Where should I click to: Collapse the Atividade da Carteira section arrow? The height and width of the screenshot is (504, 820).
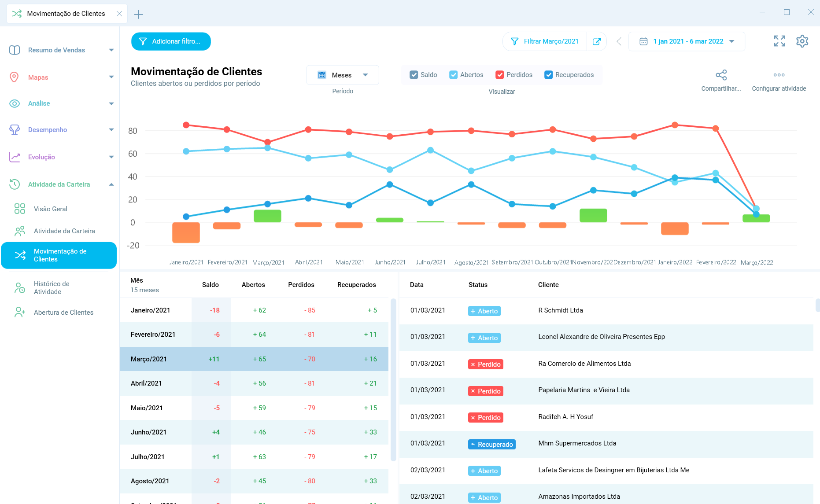[x=111, y=184]
